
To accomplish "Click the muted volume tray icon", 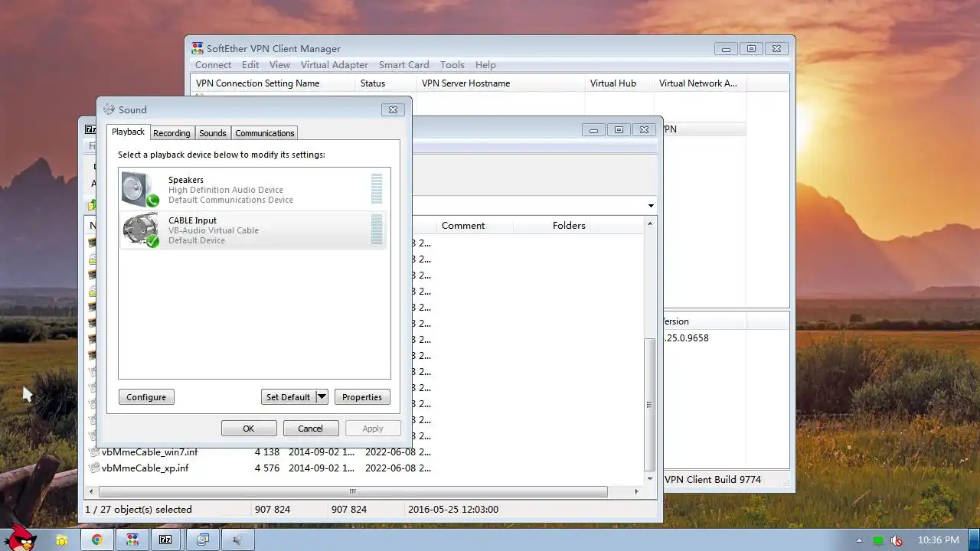I will [x=897, y=540].
